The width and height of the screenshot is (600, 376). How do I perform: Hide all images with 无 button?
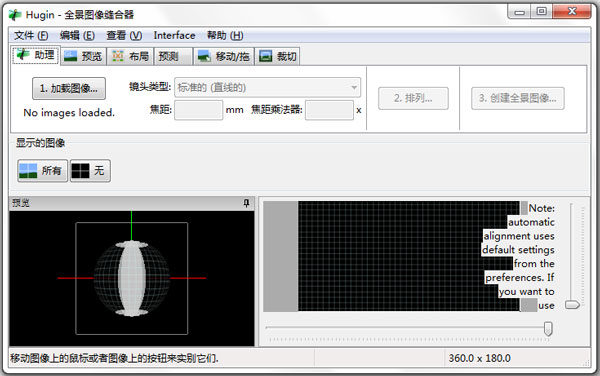coord(90,171)
